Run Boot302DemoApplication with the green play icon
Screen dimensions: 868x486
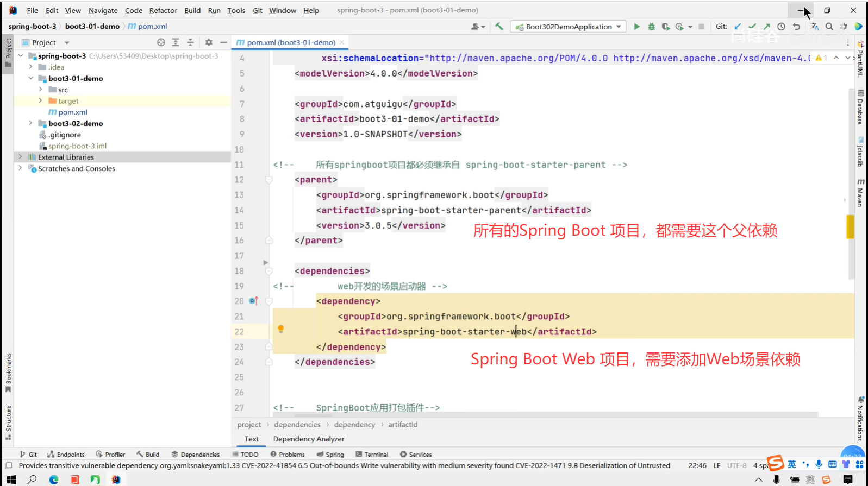click(636, 27)
